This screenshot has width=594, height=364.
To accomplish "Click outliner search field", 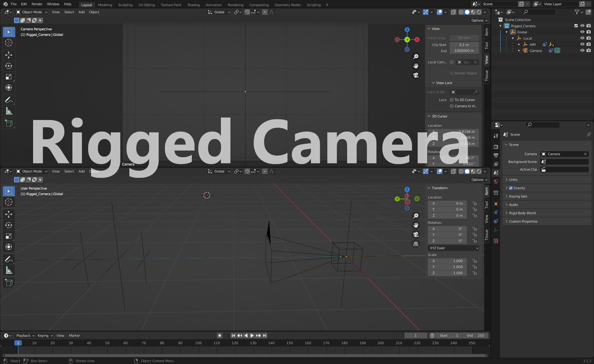I will [539, 12].
